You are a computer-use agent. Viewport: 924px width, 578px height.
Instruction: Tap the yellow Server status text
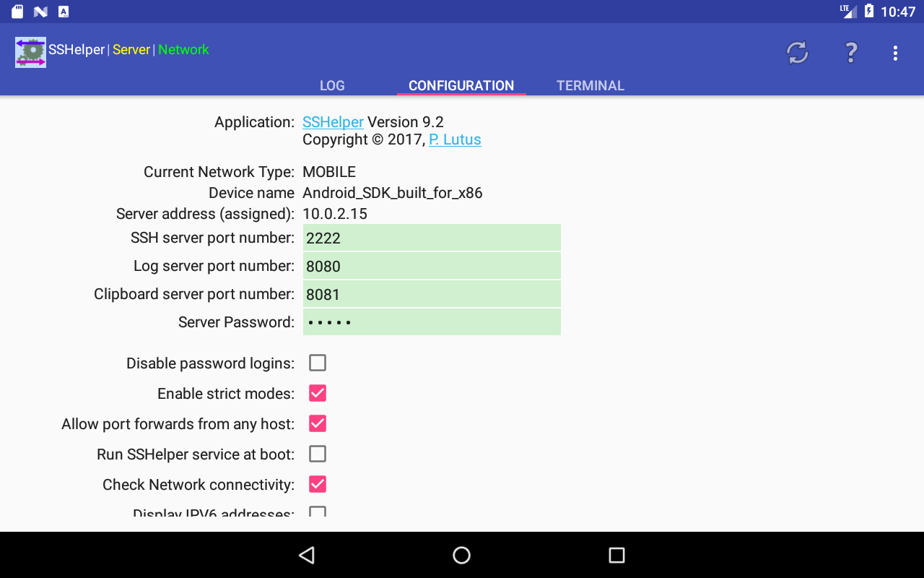tap(131, 50)
